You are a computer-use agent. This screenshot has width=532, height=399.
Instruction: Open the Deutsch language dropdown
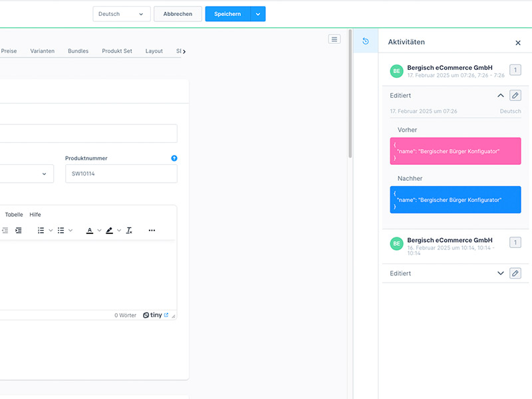point(122,14)
